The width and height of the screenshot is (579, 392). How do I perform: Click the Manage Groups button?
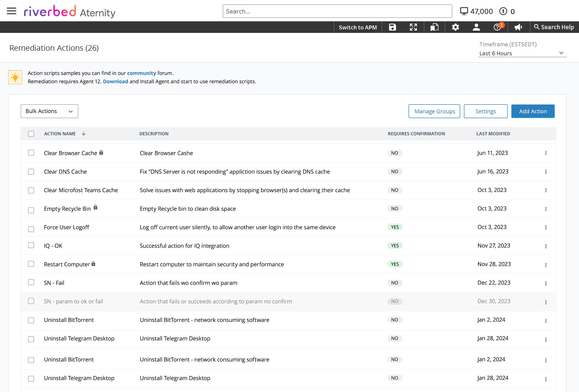(434, 111)
